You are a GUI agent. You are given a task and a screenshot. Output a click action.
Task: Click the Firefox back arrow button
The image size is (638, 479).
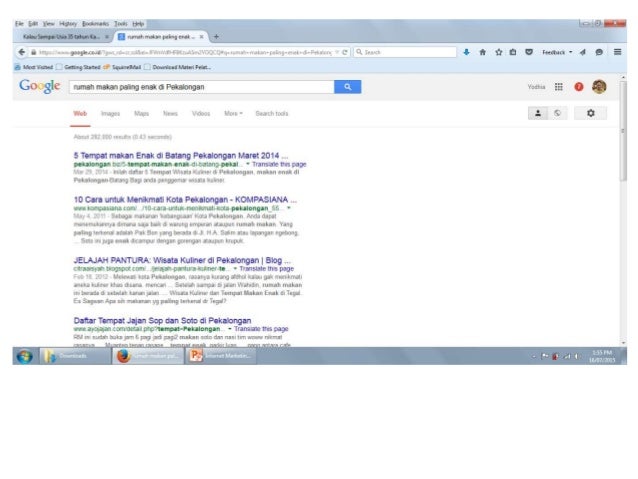22,52
